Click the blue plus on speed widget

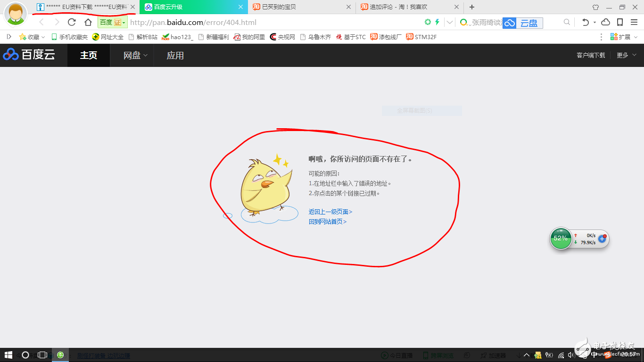(x=602, y=239)
